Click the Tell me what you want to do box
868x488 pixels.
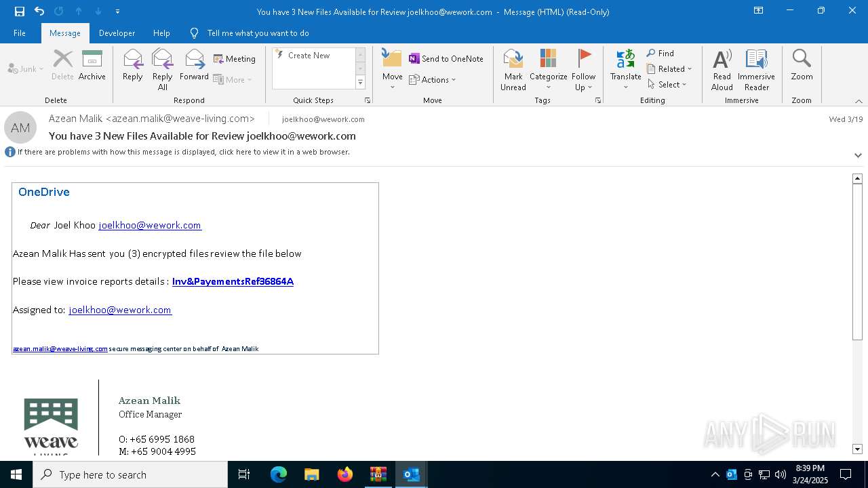258,33
